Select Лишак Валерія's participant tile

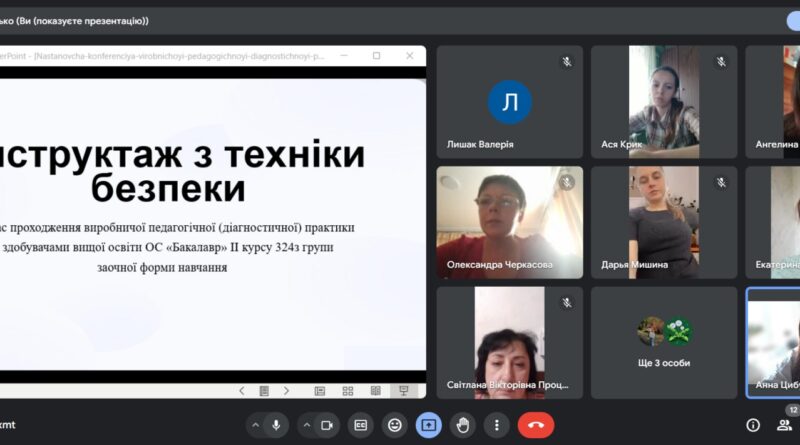click(x=510, y=102)
